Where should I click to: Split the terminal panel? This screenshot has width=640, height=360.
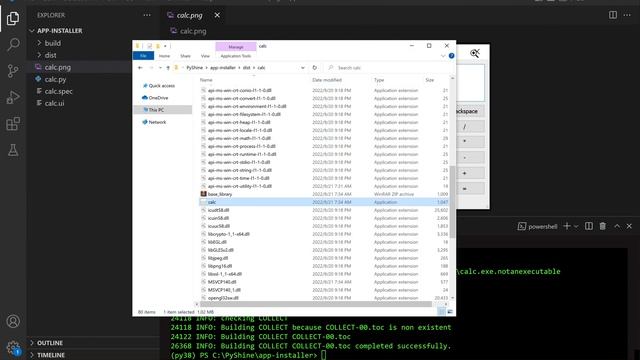click(589, 226)
